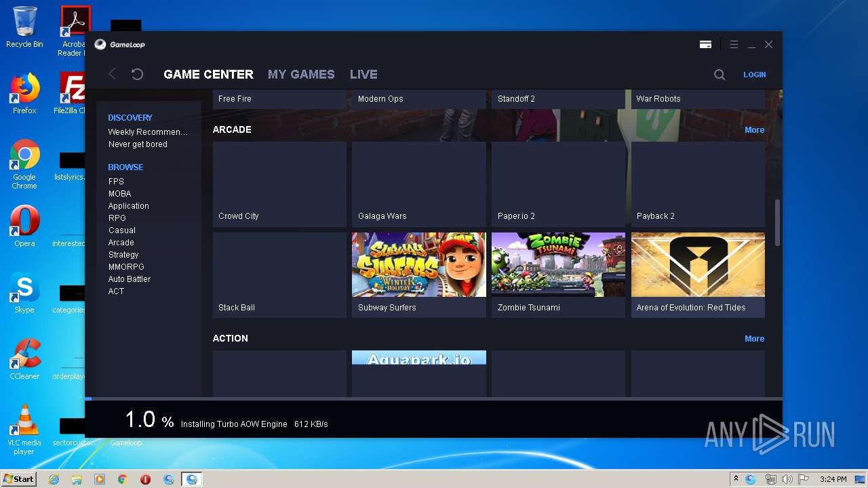The width and height of the screenshot is (868, 488).
Task: Click the volume icon in system tray
Action: click(x=787, y=479)
